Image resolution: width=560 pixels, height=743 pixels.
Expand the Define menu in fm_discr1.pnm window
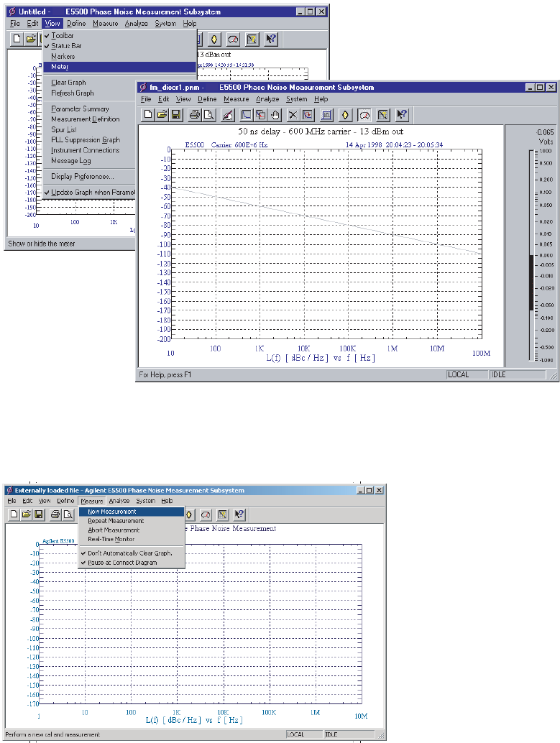click(207, 99)
